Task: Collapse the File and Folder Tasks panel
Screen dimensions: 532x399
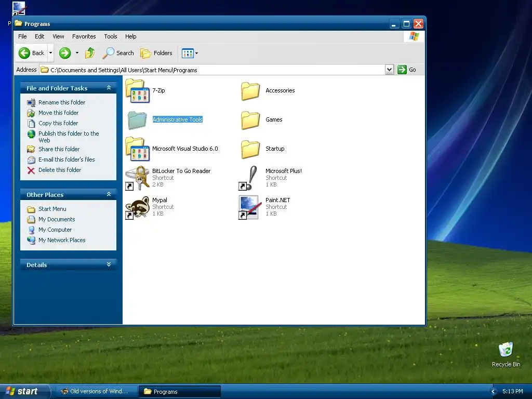Action: pos(109,88)
